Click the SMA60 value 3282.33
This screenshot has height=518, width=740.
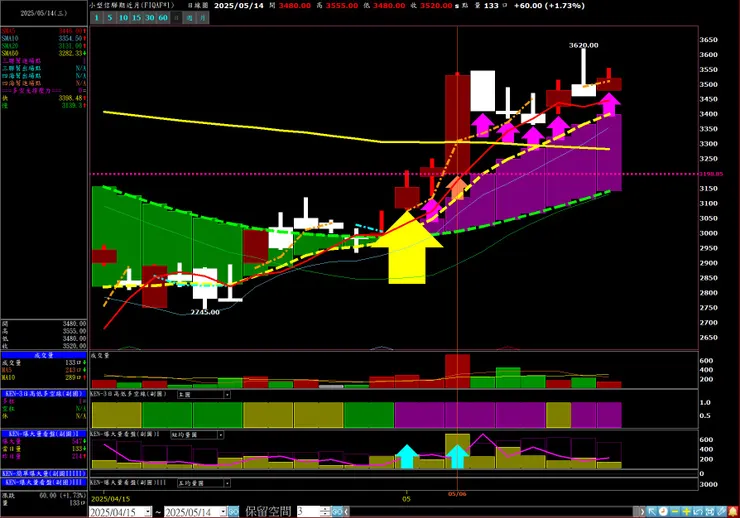coord(71,53)
